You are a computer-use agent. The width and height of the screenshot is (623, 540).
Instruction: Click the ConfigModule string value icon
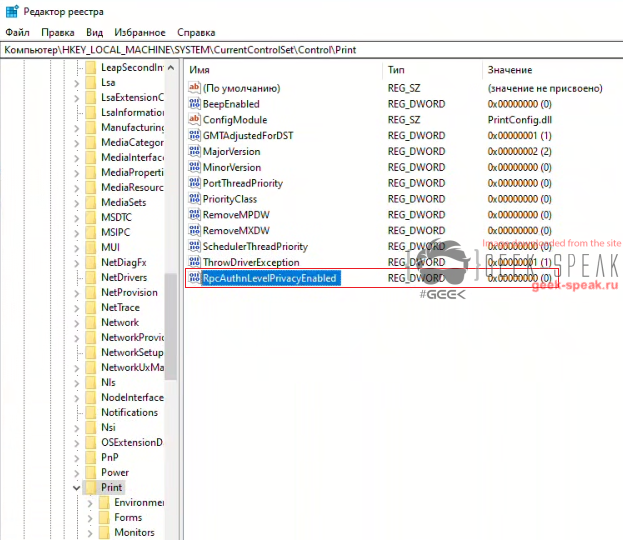coord(195,120)
